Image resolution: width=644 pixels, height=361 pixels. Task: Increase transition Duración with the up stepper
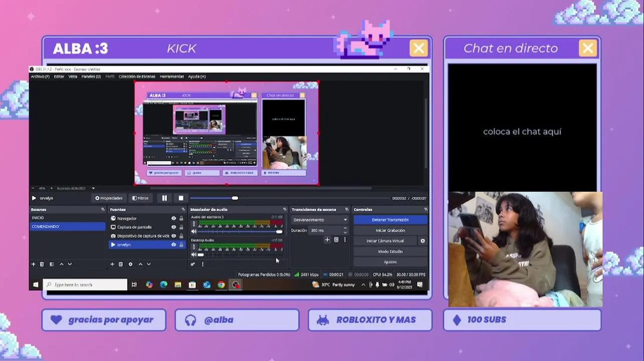(x=345, y=228)
